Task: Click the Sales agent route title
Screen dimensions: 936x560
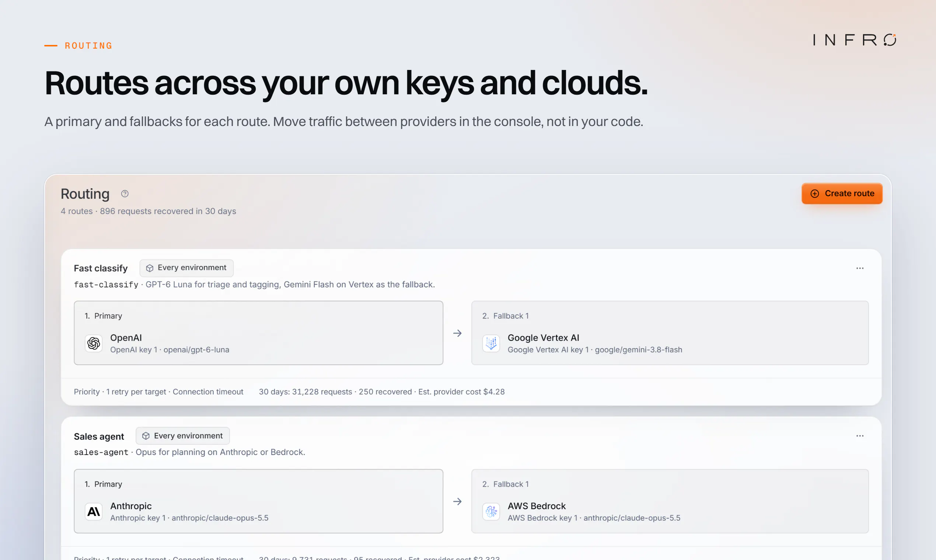Action: 99,436
